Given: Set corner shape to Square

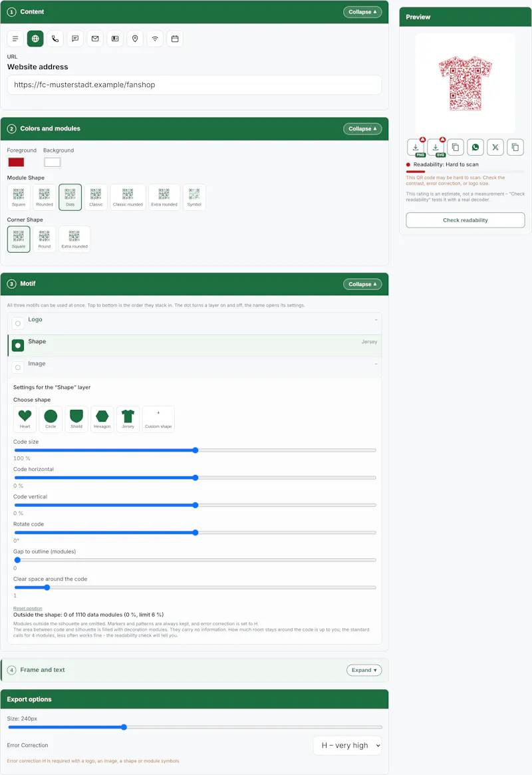Looking at the screenshot, I should [19, 239].
